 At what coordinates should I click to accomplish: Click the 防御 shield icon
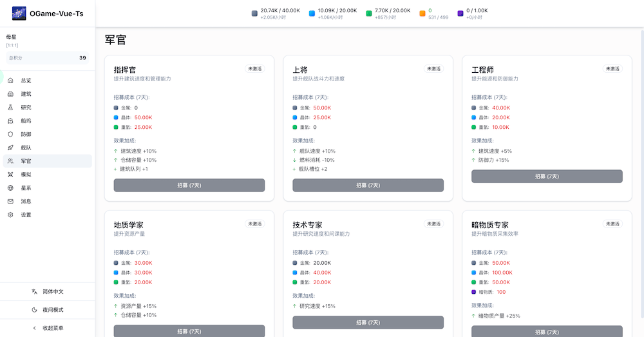10,134
